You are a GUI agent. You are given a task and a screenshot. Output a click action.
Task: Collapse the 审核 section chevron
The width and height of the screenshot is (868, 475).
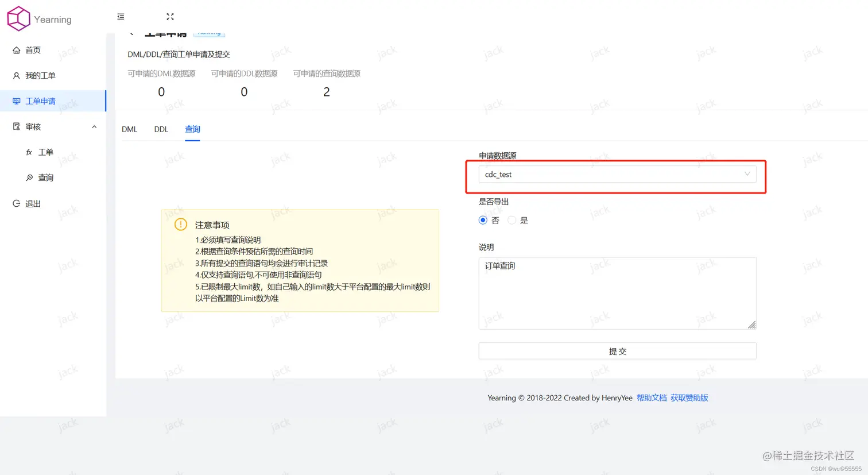point(94,126)
